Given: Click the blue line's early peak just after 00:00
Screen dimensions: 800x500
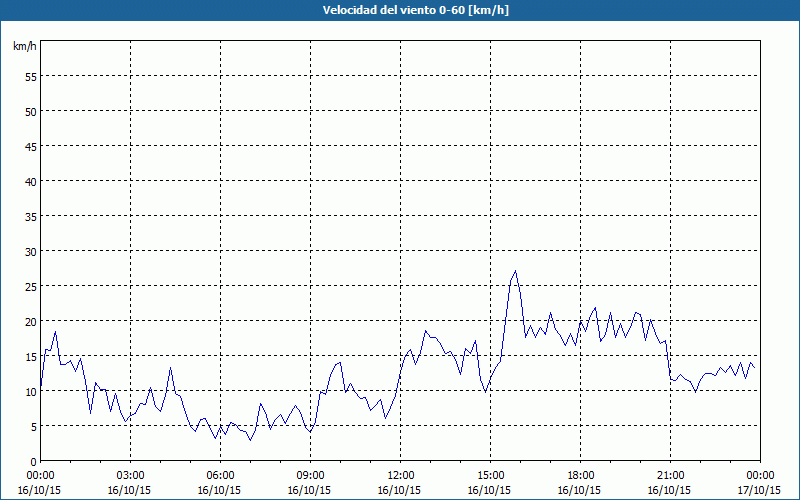Looking at the screenshot, I should point(56,332).
